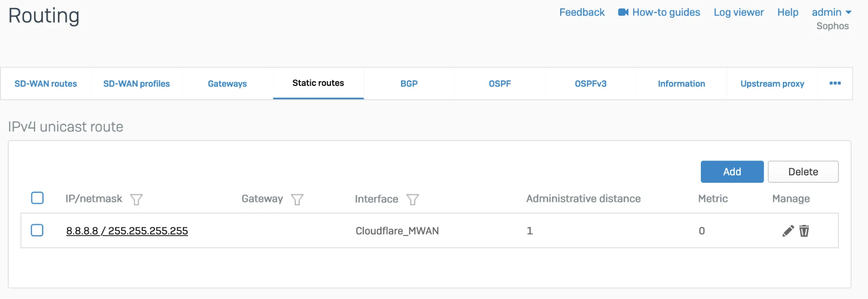Open the Upstream proxy tab

pos(772,84)
